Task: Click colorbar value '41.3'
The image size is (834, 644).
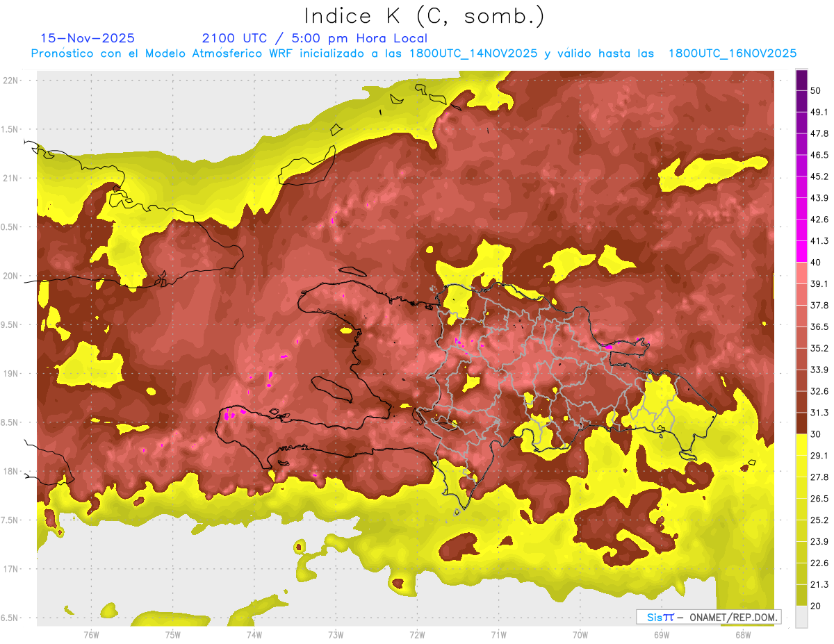Action: (819, 241)
